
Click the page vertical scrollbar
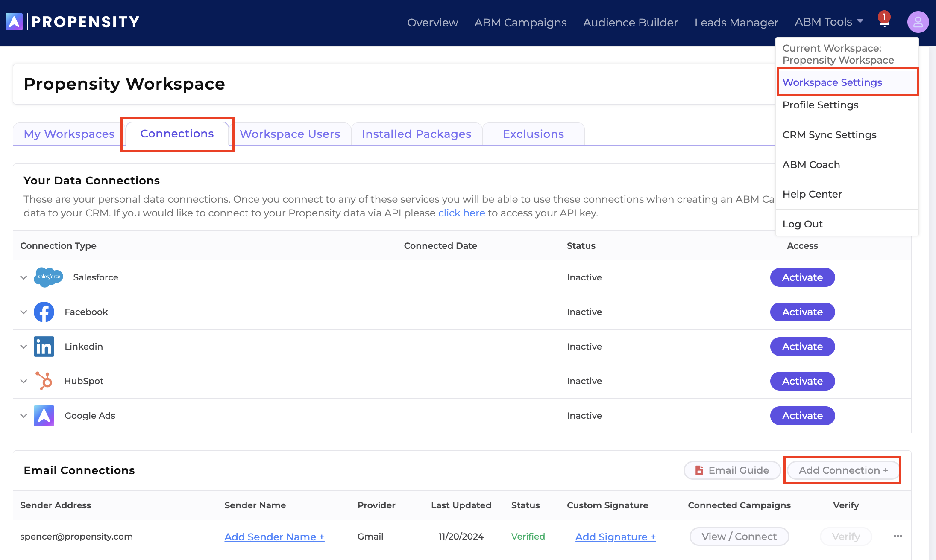(932, 303)
